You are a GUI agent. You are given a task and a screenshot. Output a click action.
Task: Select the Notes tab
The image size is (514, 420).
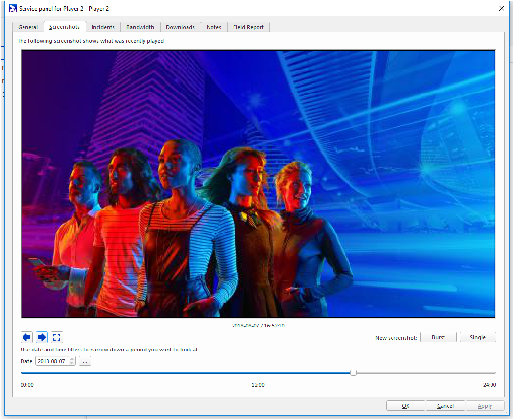(x=214, y=27)
